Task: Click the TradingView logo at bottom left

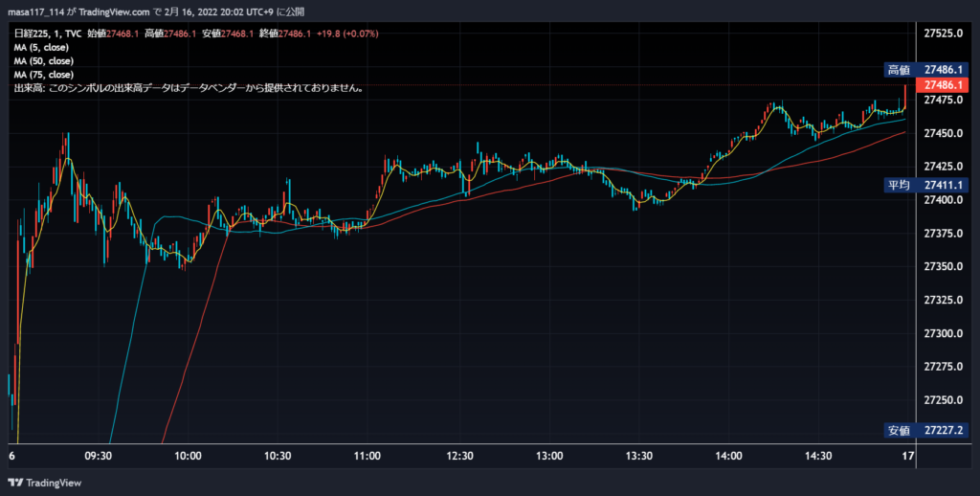Action: coord(44,483)
